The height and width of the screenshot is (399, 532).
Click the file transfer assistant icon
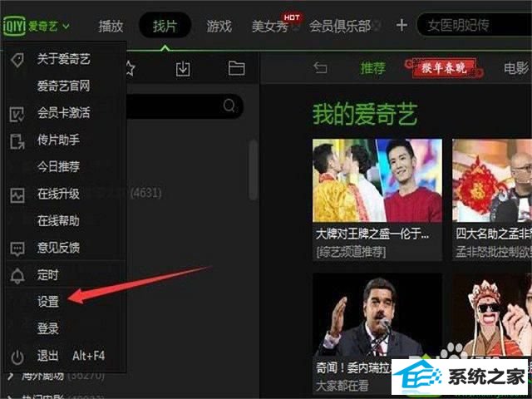click(17, 141)
